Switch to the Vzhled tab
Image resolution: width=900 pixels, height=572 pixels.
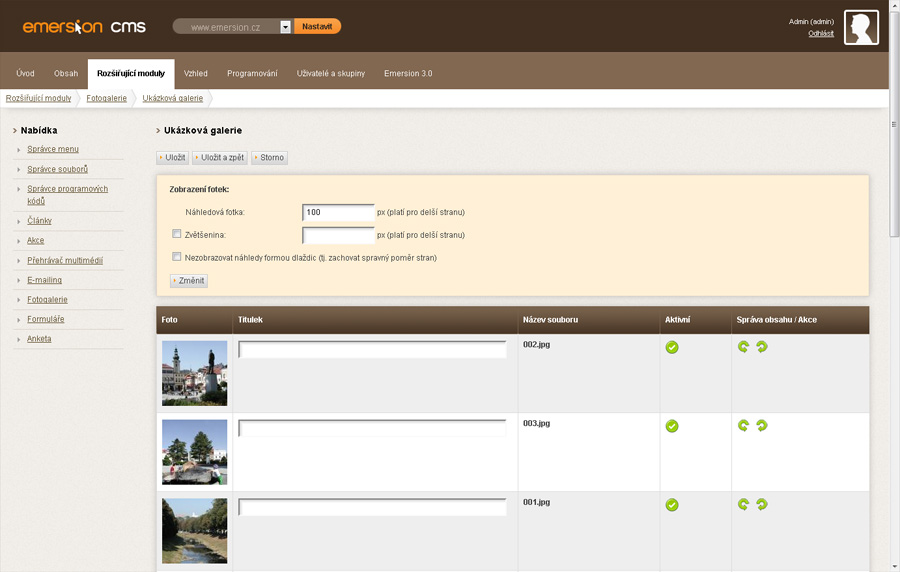click(x=196, y=74)
